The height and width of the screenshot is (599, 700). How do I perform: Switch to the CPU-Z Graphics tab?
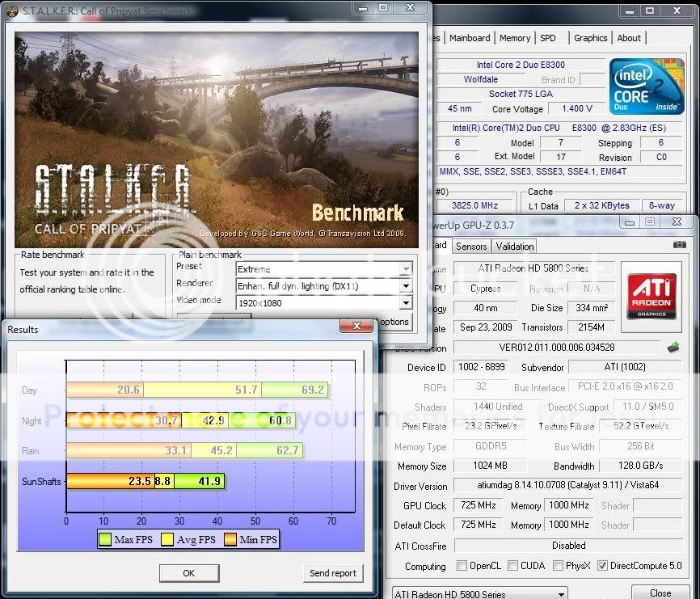[x=590, y=38]
